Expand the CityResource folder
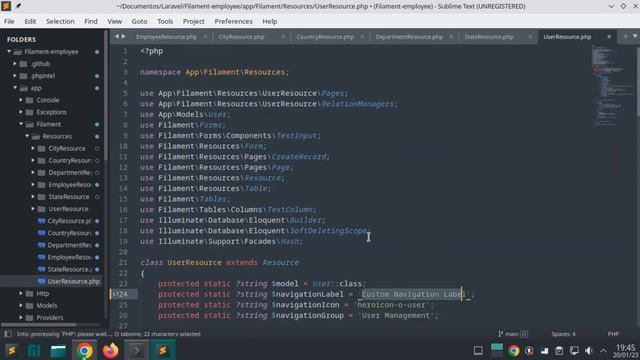 pos(33,148)
